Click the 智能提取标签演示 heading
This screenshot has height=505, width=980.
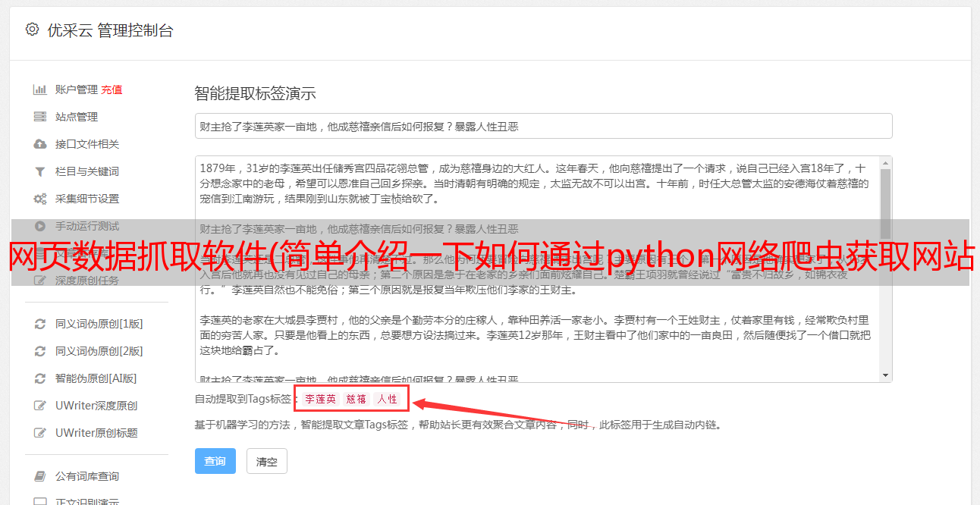coord(255,94)
